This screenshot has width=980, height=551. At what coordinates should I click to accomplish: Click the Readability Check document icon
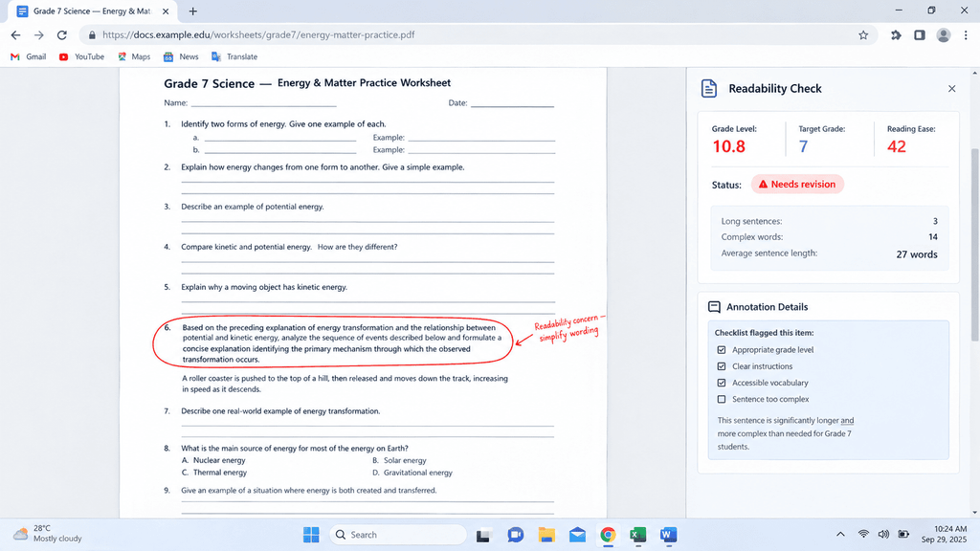(x=709, y=89)
